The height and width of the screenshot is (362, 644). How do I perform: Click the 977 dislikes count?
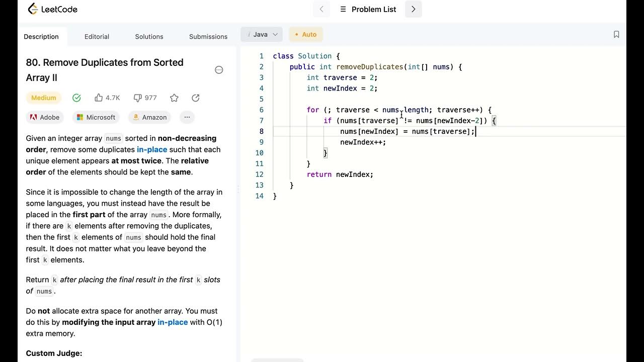(x=151, y=98)
